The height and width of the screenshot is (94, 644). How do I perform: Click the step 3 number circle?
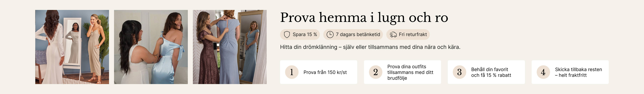click(460, 72)
